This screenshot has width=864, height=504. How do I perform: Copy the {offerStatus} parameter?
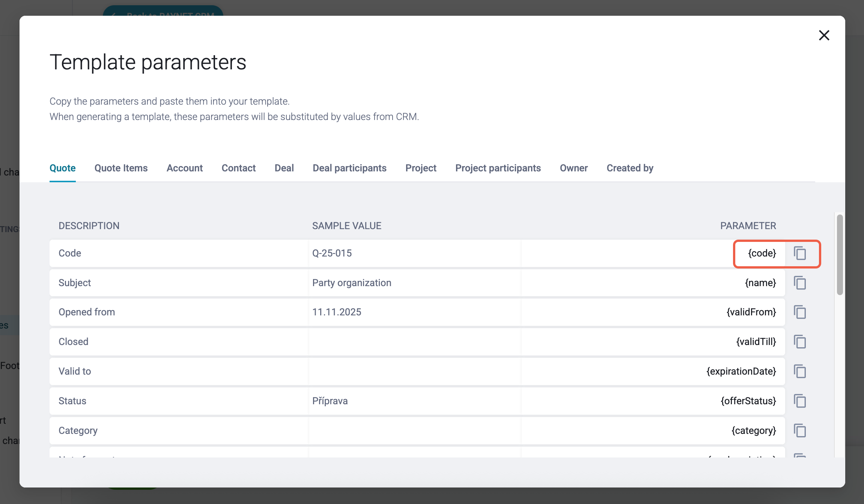(800, 401)
